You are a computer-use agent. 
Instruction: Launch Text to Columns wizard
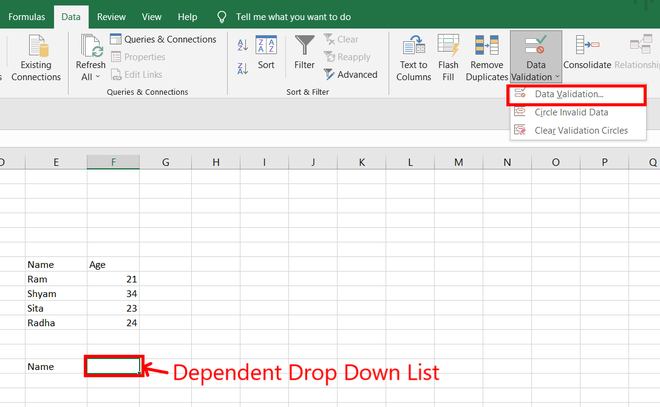(x=413, y=58)
